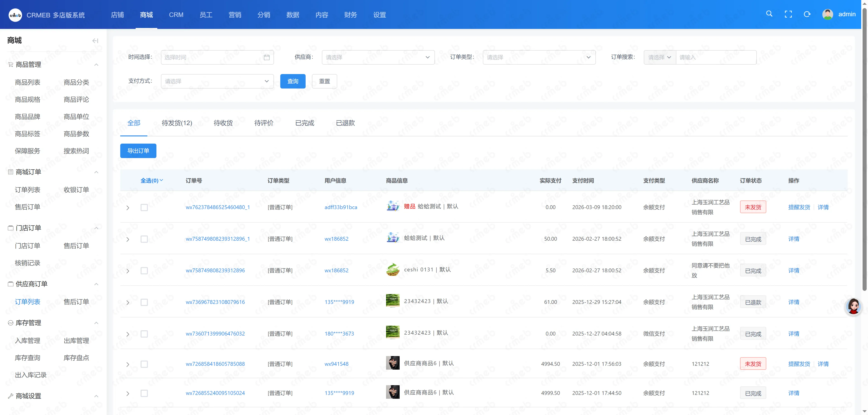
Task: Switch to the 已退款 tab
Action: click(345, 123)
